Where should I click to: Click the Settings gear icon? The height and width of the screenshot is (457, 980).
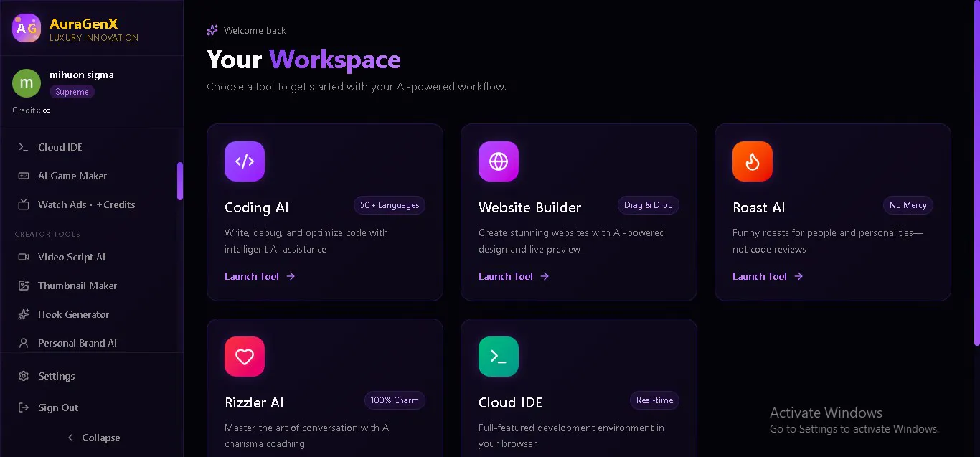coord(24,376)
